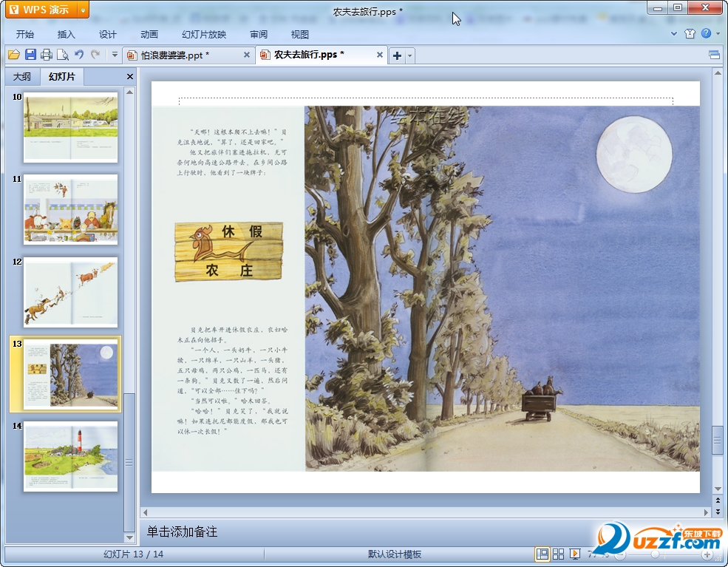This screenshot has width=728, height=567.
Task: Click the 休假农庄 wooden sign image
Action: 228,251
